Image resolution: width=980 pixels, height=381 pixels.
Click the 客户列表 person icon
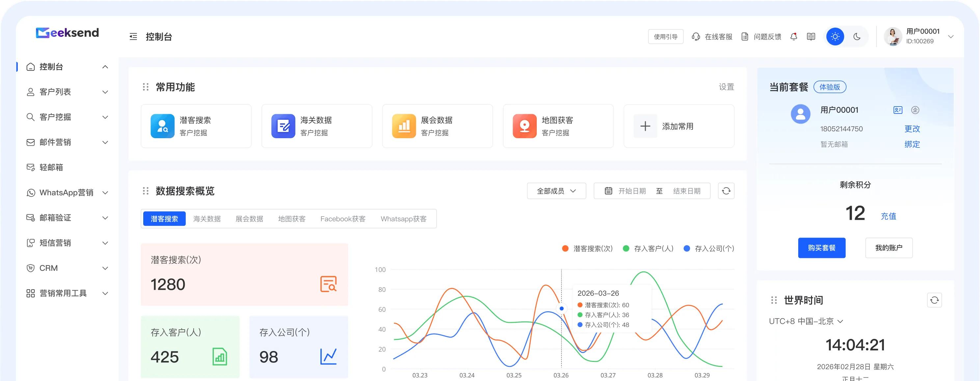point(30,92)
